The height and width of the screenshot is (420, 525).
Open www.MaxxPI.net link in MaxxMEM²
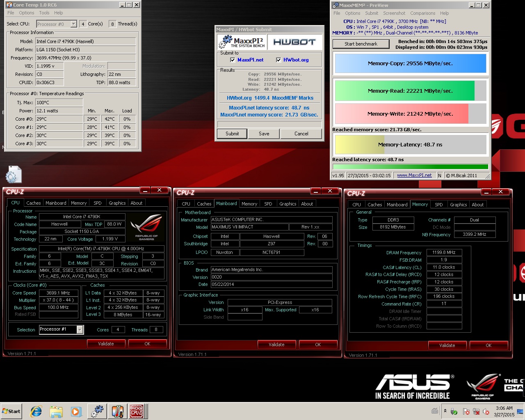(x=414, y=176)
